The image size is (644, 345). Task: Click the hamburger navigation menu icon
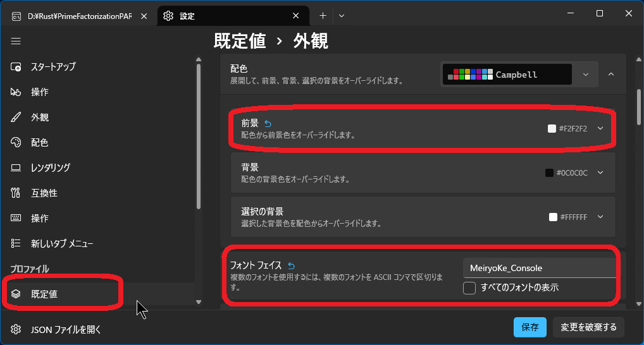[x=16, y=41]
